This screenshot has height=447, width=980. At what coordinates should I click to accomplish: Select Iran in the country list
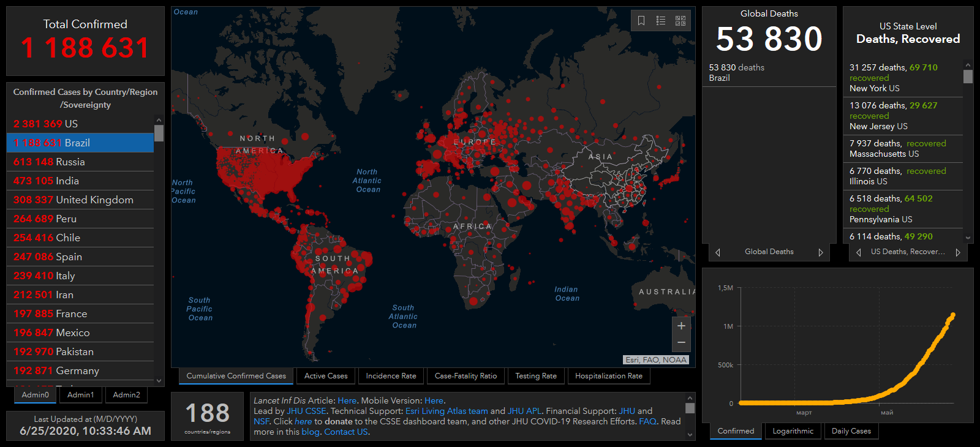click(80, 295)
